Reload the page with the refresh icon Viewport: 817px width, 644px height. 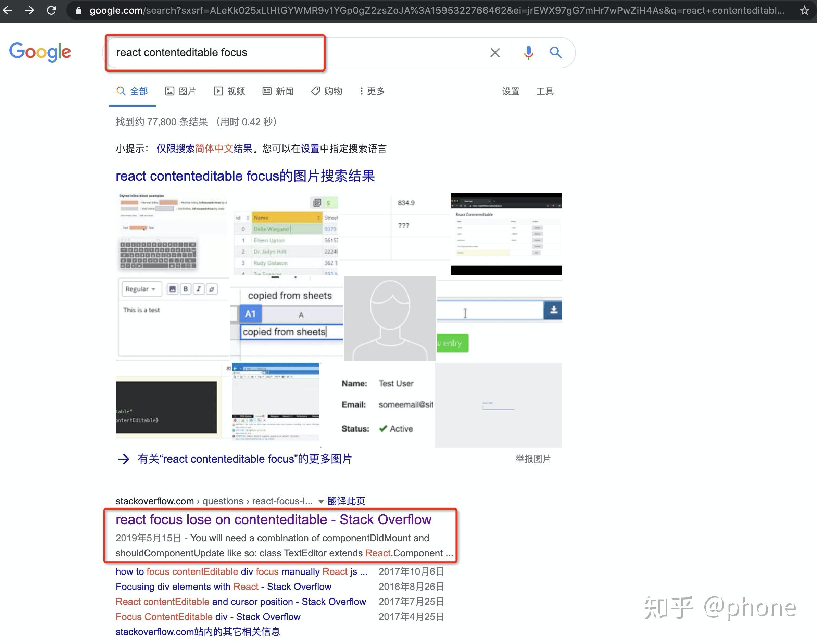click(x=52, y=10)
